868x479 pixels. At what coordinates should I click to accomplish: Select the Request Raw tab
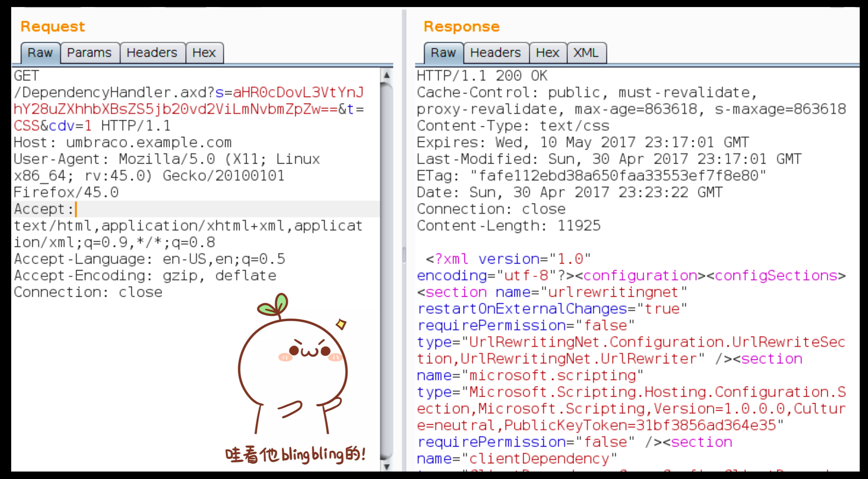40,53
